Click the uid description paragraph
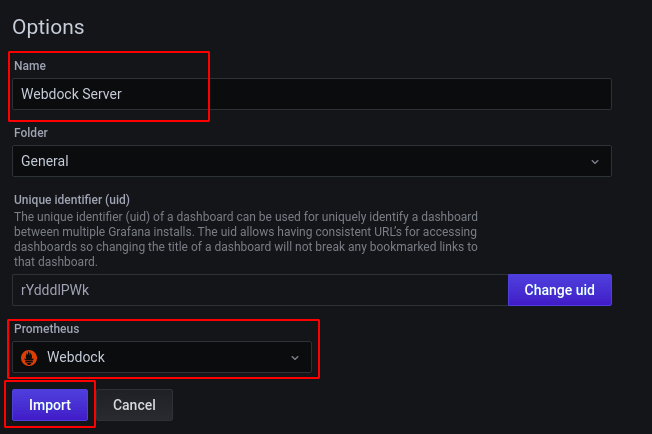 [250, 239]
